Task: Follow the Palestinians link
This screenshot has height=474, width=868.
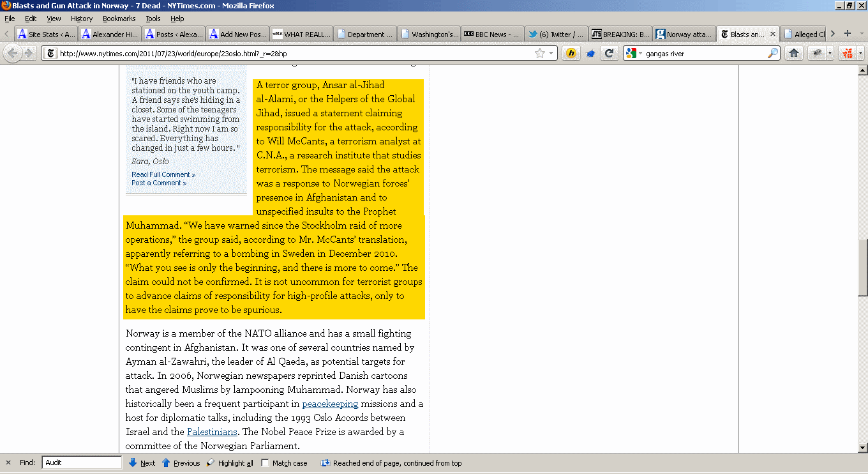Action: pos(212,432)
